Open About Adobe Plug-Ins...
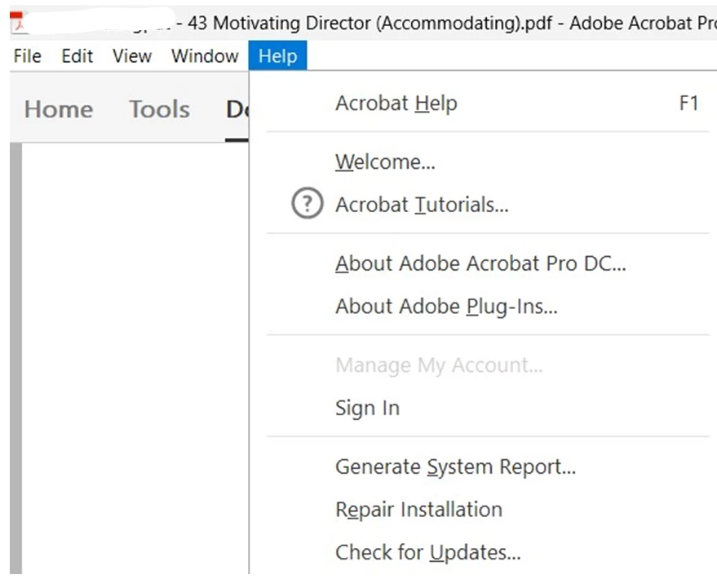This screenshot has width=717, height=588. point(488,306)
